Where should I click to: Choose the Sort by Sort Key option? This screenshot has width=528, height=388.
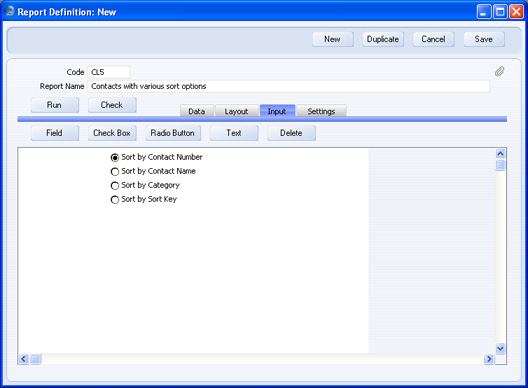point(115,200)
